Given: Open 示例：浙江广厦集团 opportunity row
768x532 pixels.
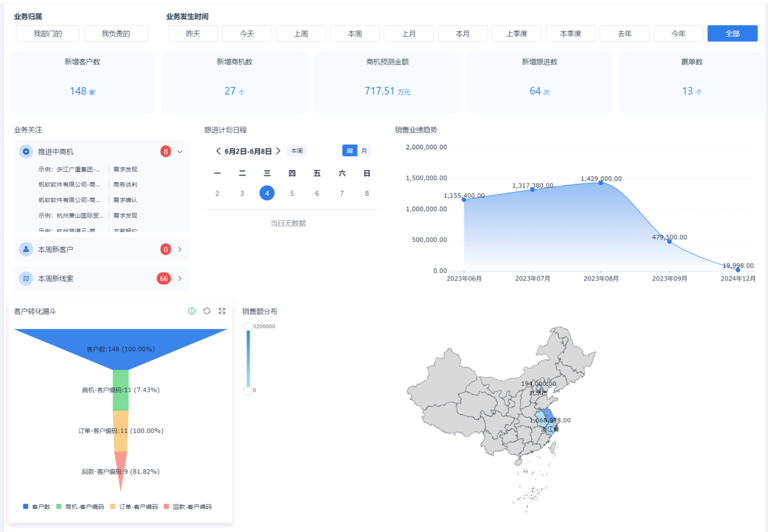Looking at the screenshot, I should [102, 170].
